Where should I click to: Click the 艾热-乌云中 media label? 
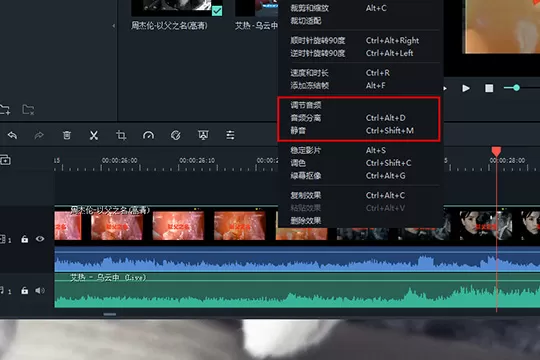(x=256, y=26)
